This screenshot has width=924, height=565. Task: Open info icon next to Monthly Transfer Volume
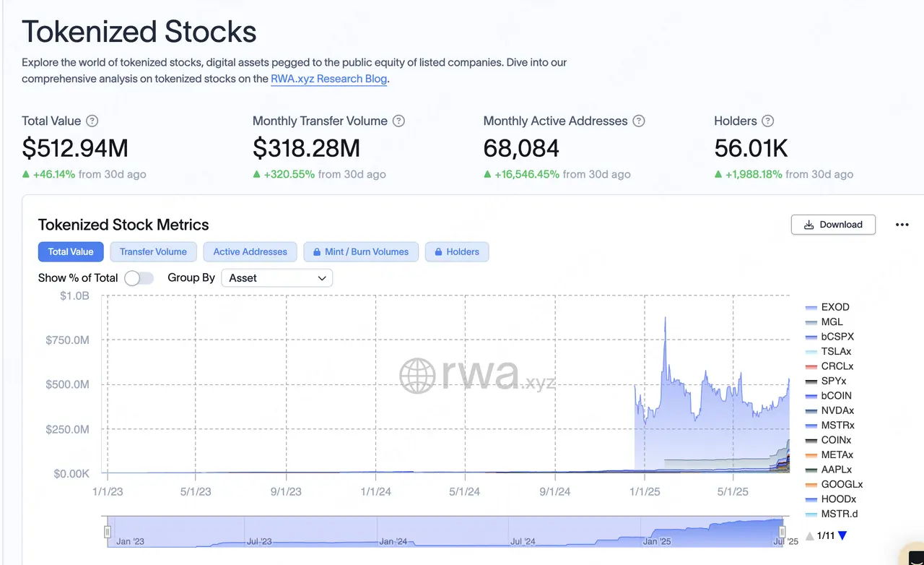pos(398,121)
